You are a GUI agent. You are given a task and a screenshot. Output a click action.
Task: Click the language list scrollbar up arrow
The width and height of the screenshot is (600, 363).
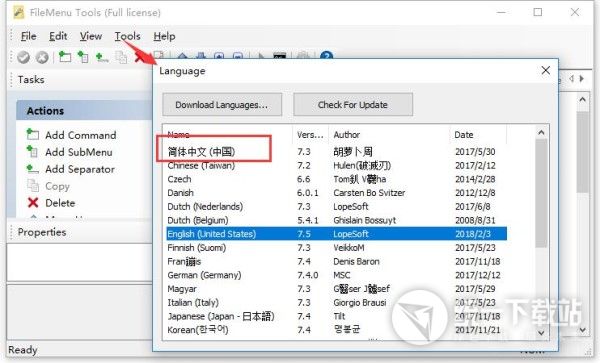coord(541,133)
